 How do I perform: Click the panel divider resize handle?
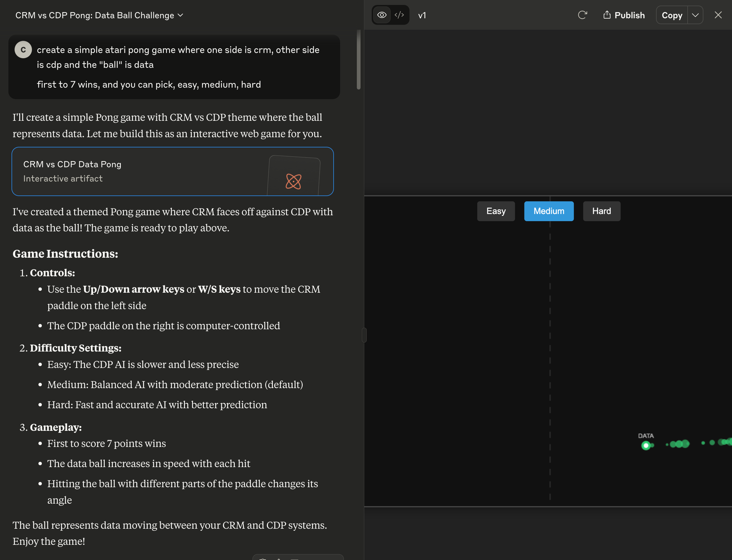(x=364, y=335)
